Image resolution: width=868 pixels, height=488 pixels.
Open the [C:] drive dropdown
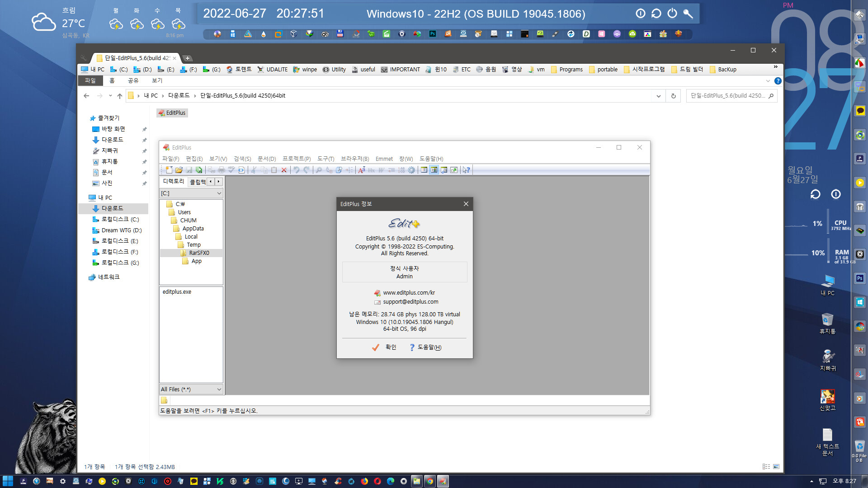point(219,193)
